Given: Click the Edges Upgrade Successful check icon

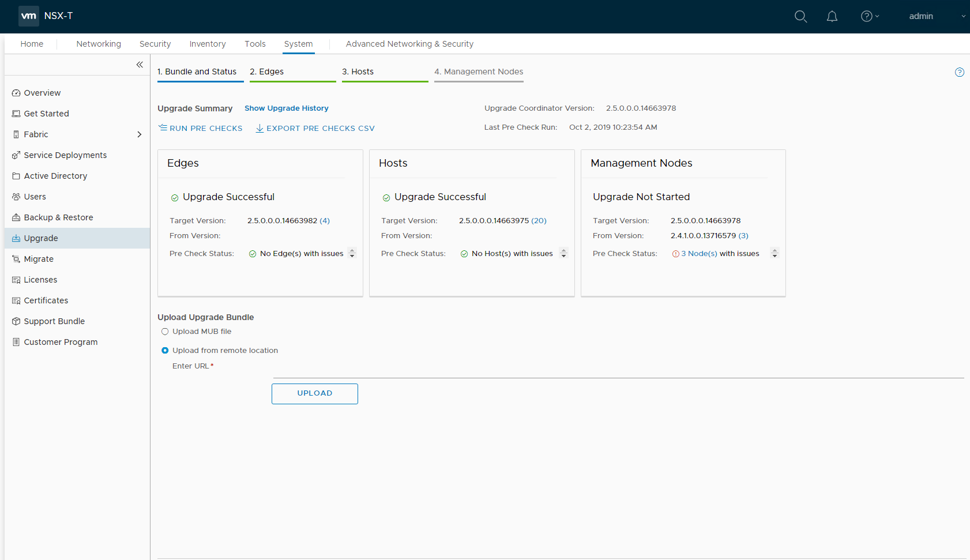Looking at the screenshot, I should (175, 198).
